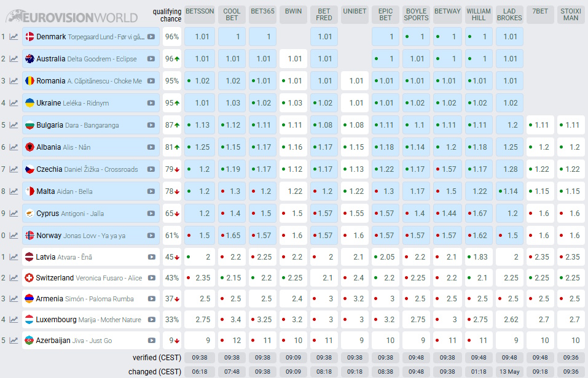This screenshot has height=378, width=588.
Task: Open the Cool Bet bookmaker column header
Action: [232, 15]
